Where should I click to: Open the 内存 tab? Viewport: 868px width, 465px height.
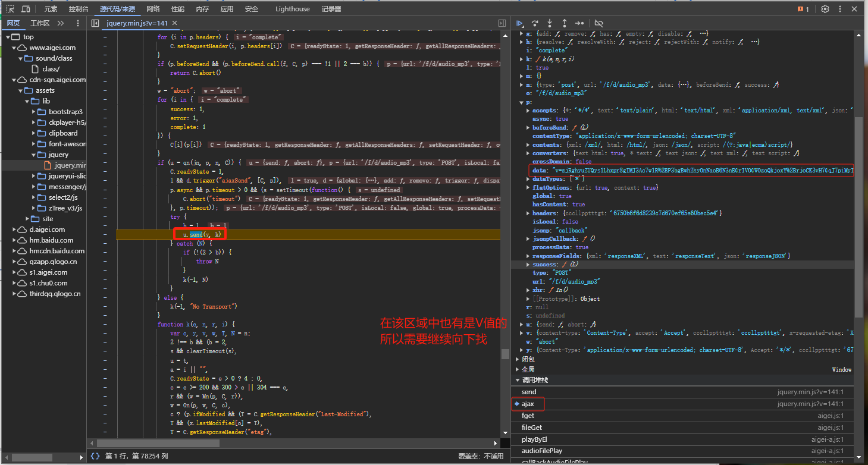[x=202, y=9]
